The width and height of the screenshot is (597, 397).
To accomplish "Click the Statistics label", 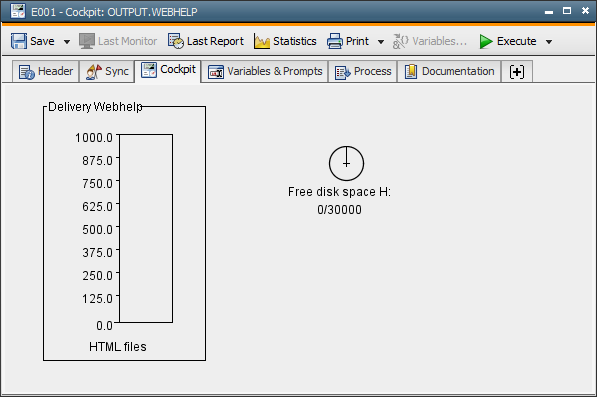I will pyautogui.click(x=295, y=41).
